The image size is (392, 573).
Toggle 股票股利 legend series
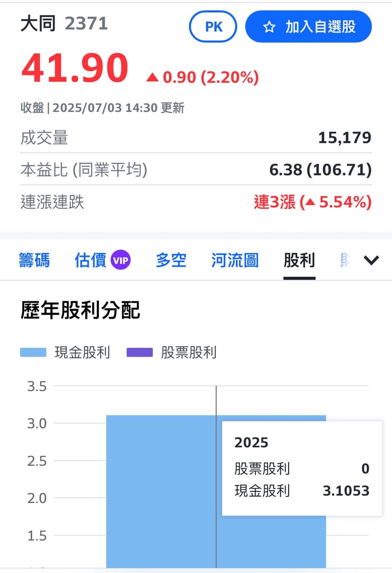171,352
